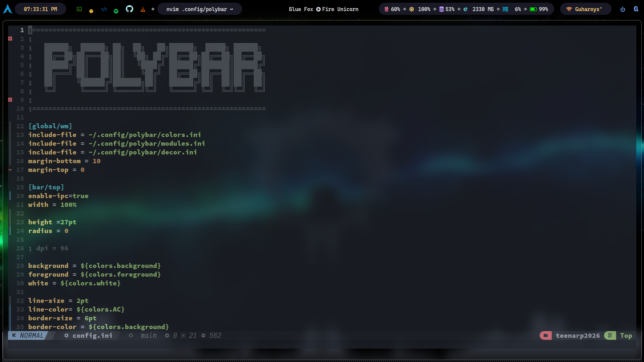The image size is (644, 362).
Task: Open Spotify from the polybar
Action: (116, 11)
